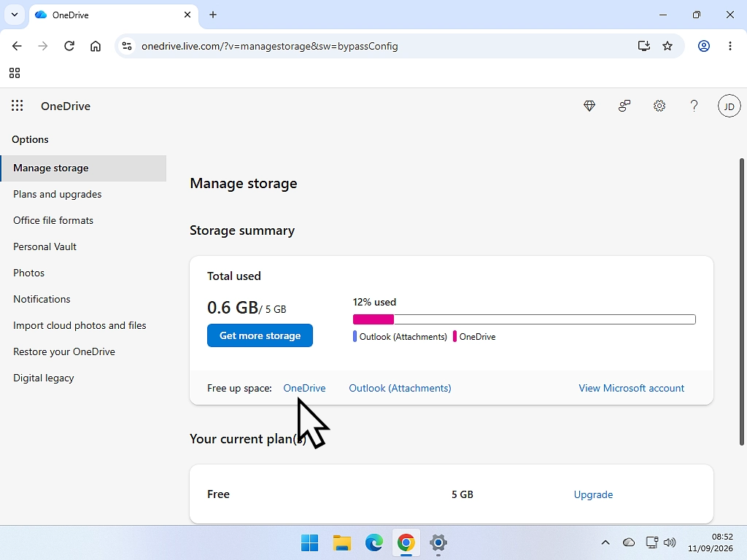Viewport: 747px width, 560px height.
Task: Click the OneDrive cloud tray icon
Action: [628, 542]
